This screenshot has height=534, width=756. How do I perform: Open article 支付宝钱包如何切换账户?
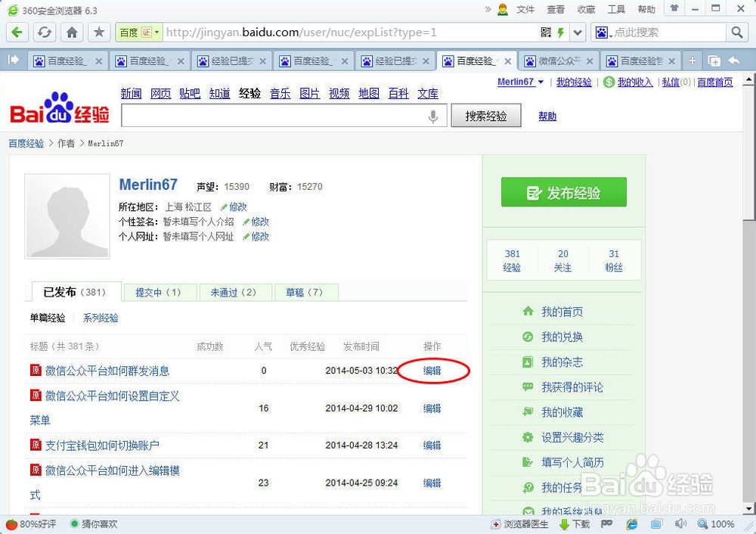coord(102,446)
